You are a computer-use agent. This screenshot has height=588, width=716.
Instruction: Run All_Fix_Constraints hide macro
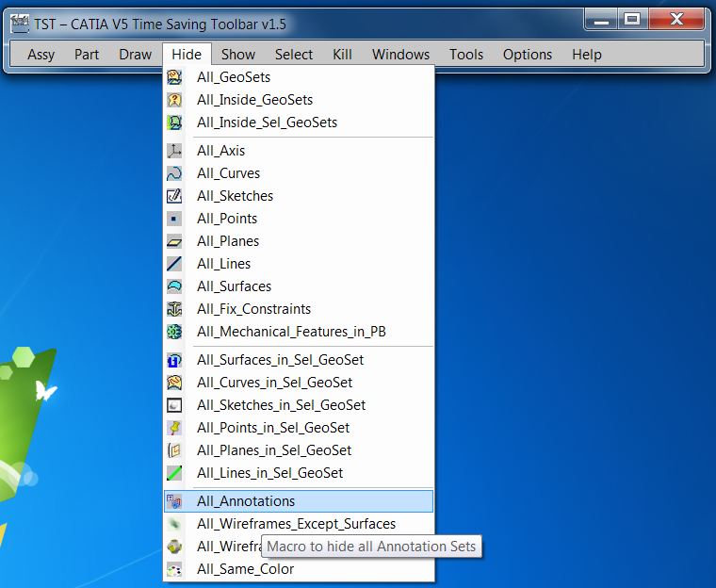tap(299, 309)
